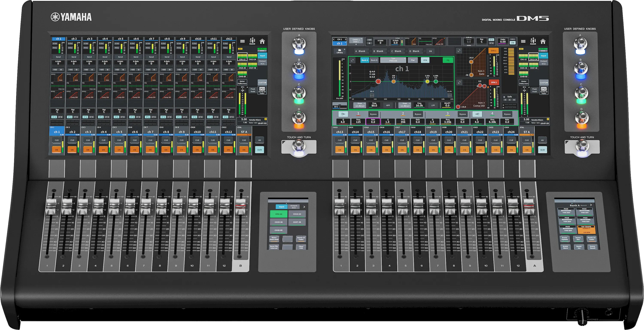Open the HPF Slope dropdown
Image resolution: width=644 pixels, height=330 pixels.
tap(360, 105)
